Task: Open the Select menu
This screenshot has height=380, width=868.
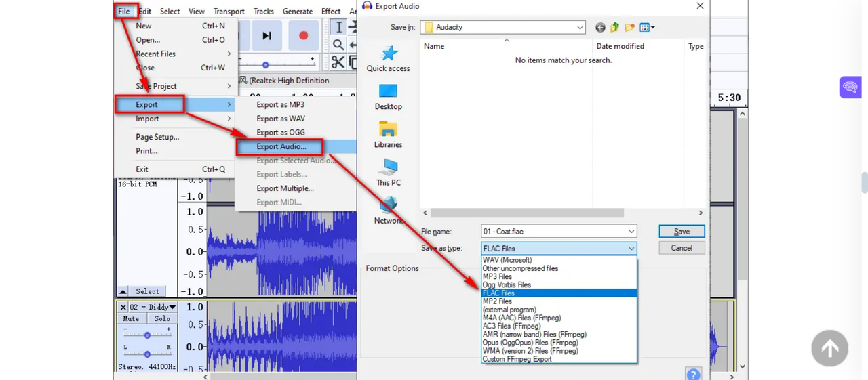Action: [170, 11]
